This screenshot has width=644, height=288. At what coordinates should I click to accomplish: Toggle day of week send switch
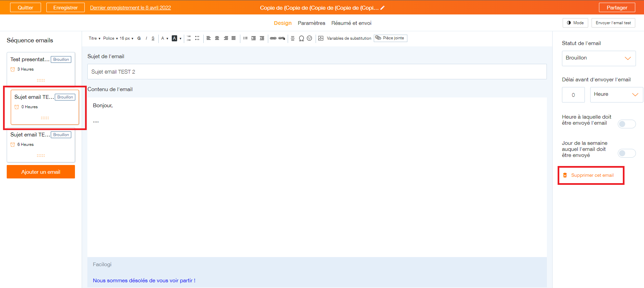tap(627, 153)
